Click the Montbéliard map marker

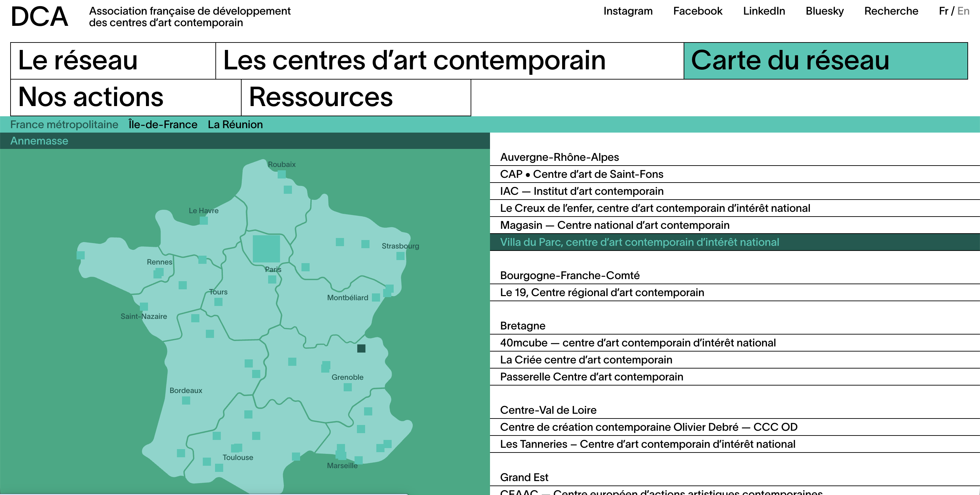(376, 297)
